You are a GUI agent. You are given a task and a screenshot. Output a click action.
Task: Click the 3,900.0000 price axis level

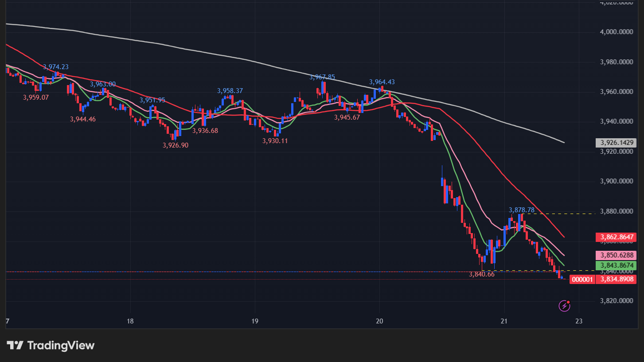coord(616,181)
